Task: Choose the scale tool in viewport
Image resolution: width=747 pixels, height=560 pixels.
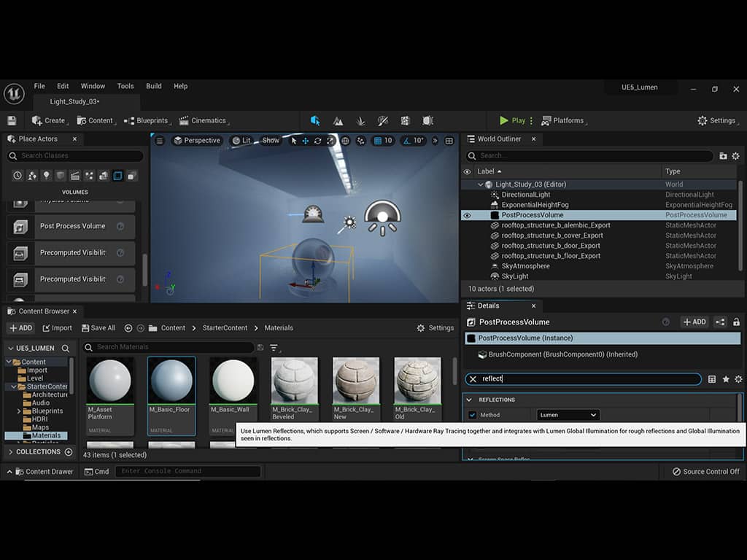Action: point(330,141)
